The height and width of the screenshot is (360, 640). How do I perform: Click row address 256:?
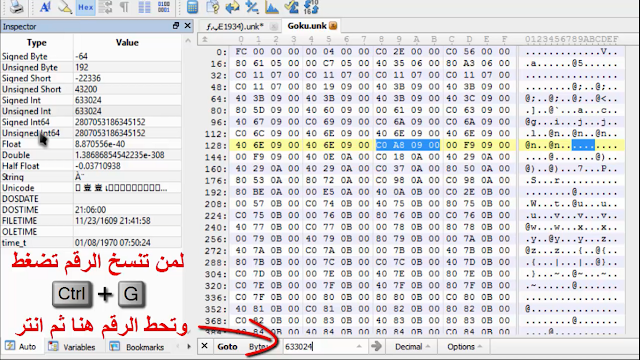tap(216, 239)
